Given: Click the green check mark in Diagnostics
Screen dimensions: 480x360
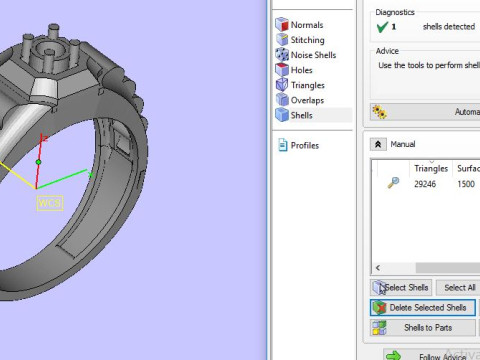Looking at the screenshot, I should click(382, 27).
